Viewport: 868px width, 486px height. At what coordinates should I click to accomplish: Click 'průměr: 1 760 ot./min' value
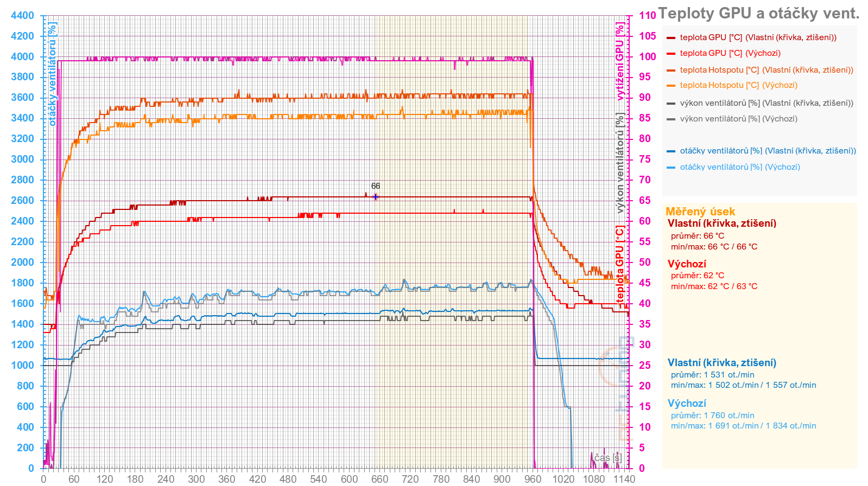[712, 415]
